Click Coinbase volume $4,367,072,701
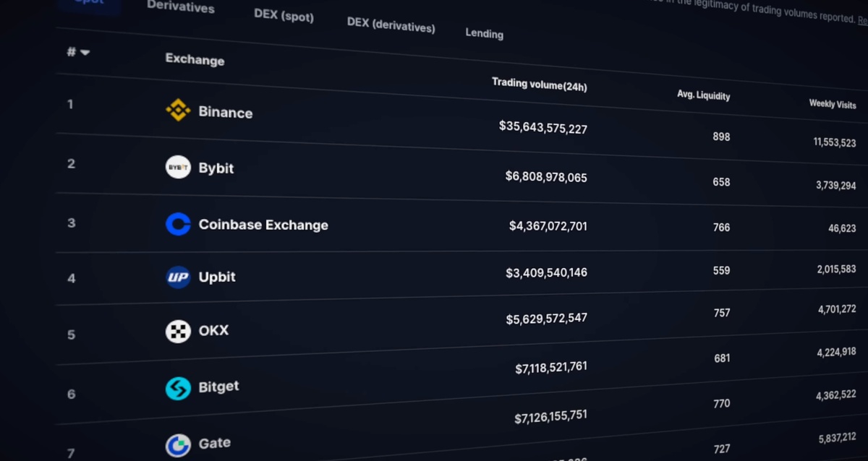This screenshot has height=461, width=868. pyautogui.click(x=548, y=226)
